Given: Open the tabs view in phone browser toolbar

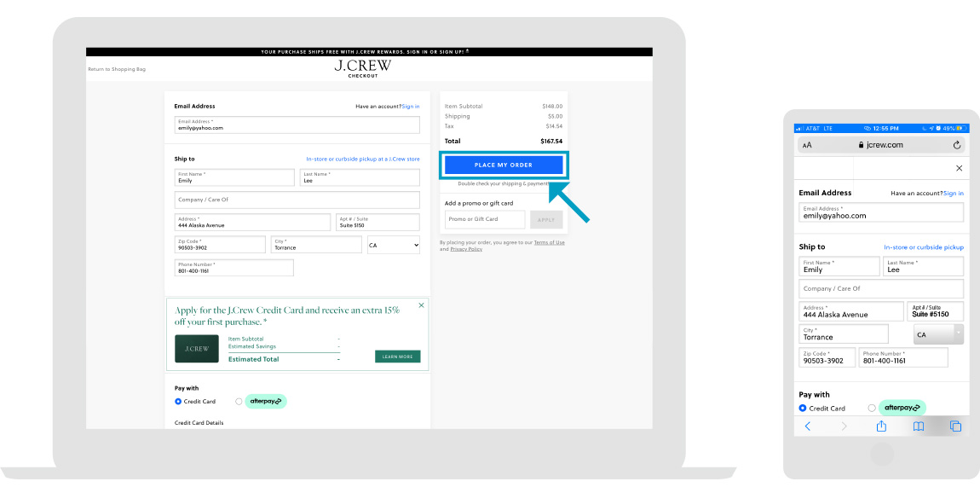Looking at the screenshot, I should click(955, 426).
